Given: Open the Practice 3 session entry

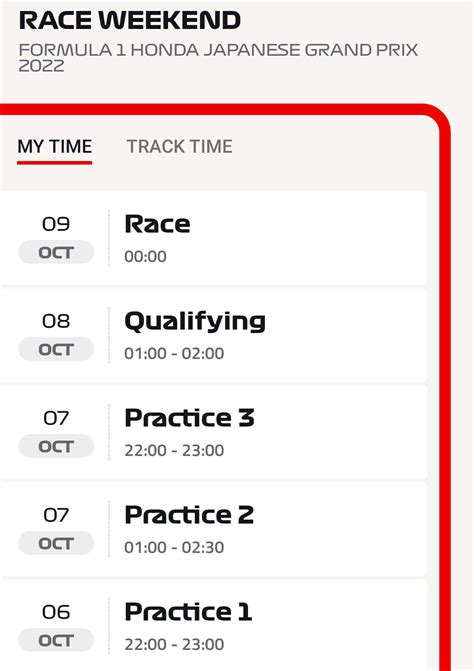Looking at the screenshot, I should 214,432.
